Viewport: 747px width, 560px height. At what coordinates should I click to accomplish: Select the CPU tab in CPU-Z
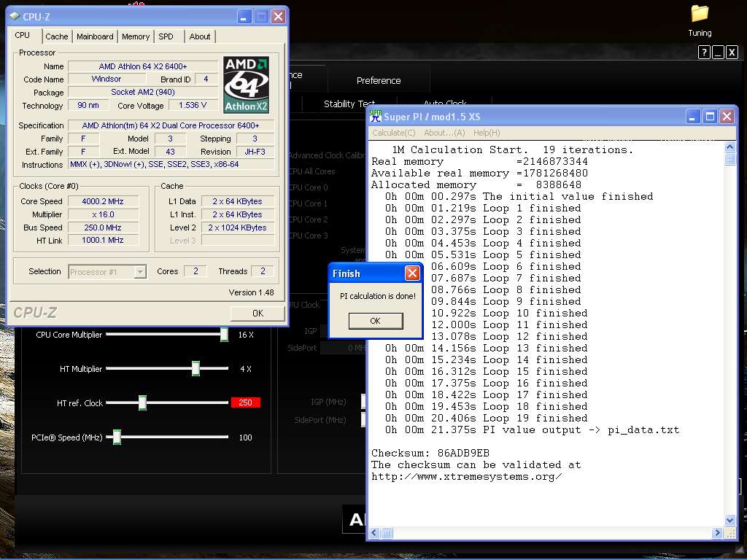23,35
